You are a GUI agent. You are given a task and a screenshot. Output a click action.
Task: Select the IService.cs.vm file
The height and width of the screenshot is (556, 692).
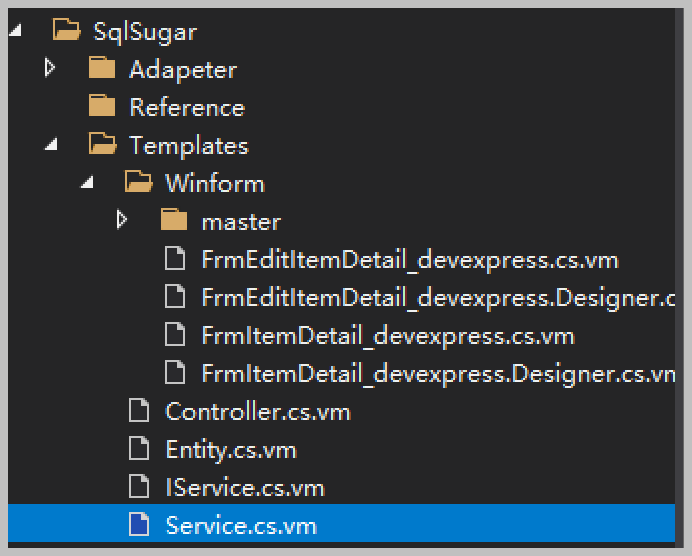244,487
